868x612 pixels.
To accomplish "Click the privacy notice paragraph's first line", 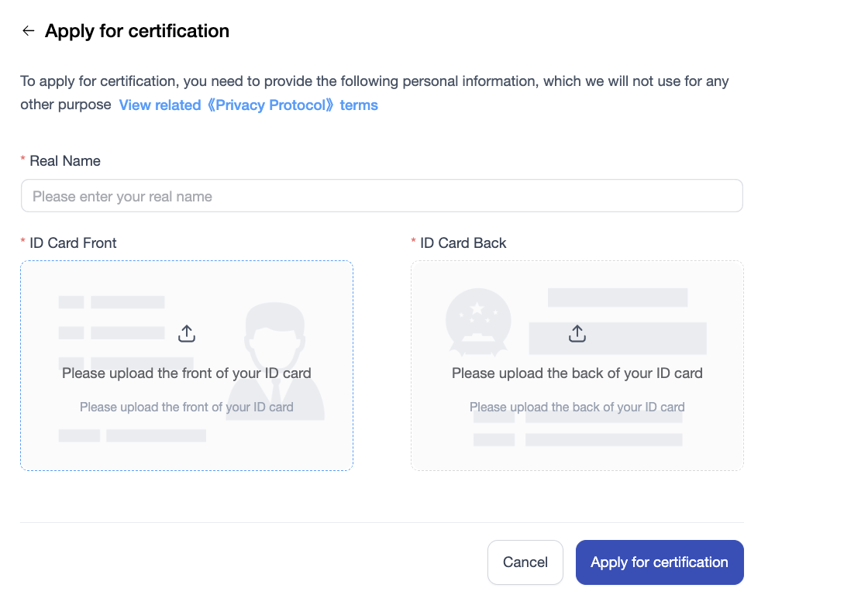I will 374,81.
